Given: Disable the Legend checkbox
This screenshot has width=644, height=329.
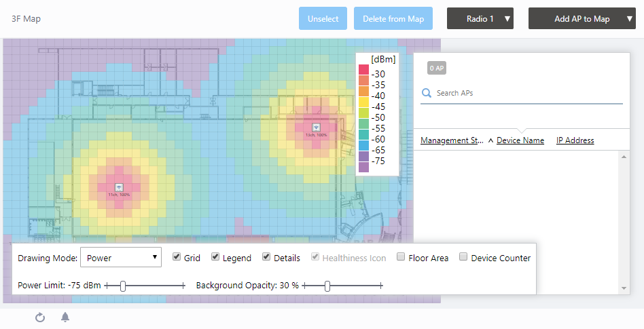Looking at the screenshot, I should (x=215, y=257).
